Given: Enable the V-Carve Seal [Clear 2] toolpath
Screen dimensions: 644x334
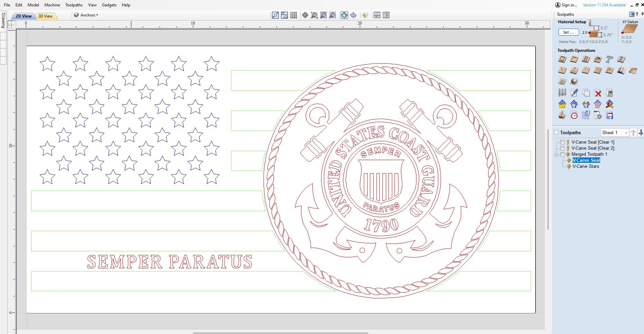Looking at the screenshot, I should click(x=562, y=148).
